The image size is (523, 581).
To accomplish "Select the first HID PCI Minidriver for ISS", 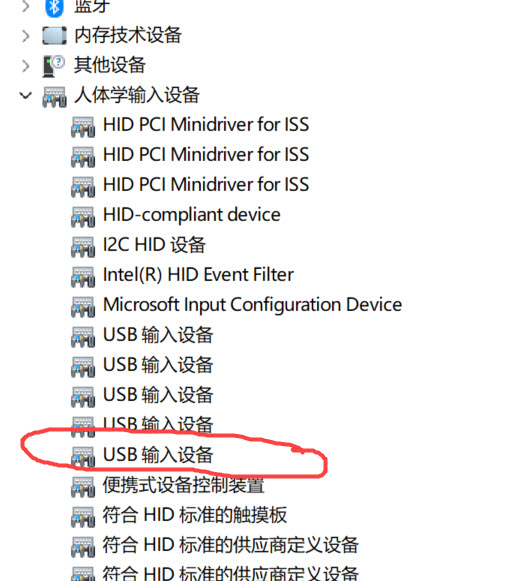I will 206,124.
